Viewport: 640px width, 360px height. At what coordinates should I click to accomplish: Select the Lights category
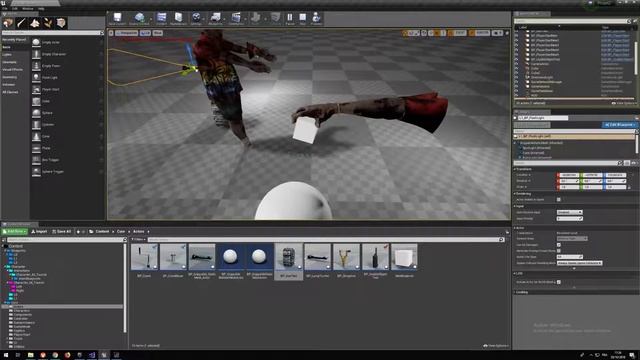(7, 55)
